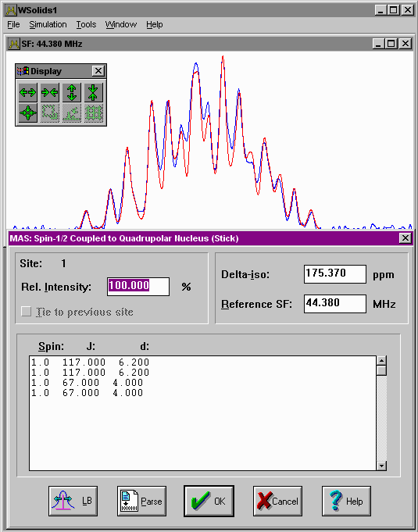418x532 pixels.
Task: Click the spin list scrollbar up arrow
Action: coord(382,361)
